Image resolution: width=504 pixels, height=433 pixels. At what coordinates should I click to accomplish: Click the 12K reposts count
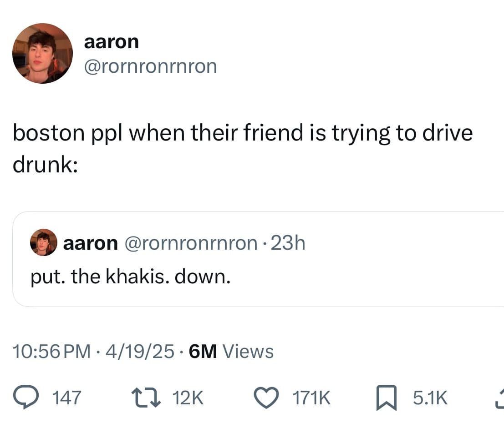coord(188,398)
